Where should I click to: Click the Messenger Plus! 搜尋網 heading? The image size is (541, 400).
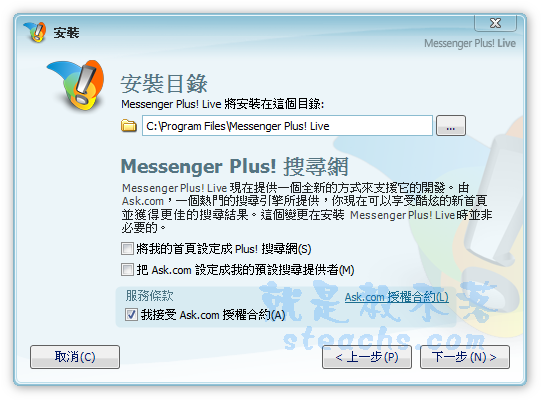click(235, 166)
